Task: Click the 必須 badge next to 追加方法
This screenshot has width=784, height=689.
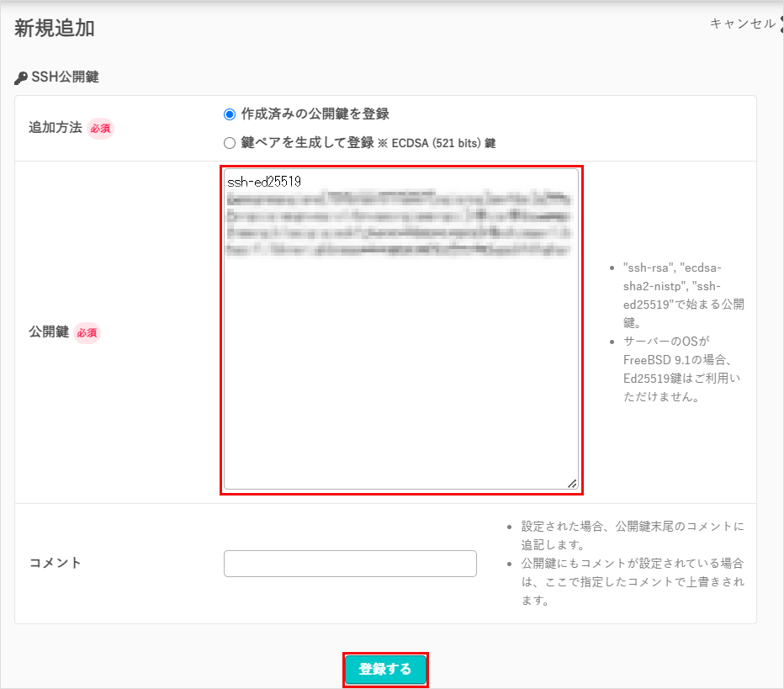Action: (100, 129)
